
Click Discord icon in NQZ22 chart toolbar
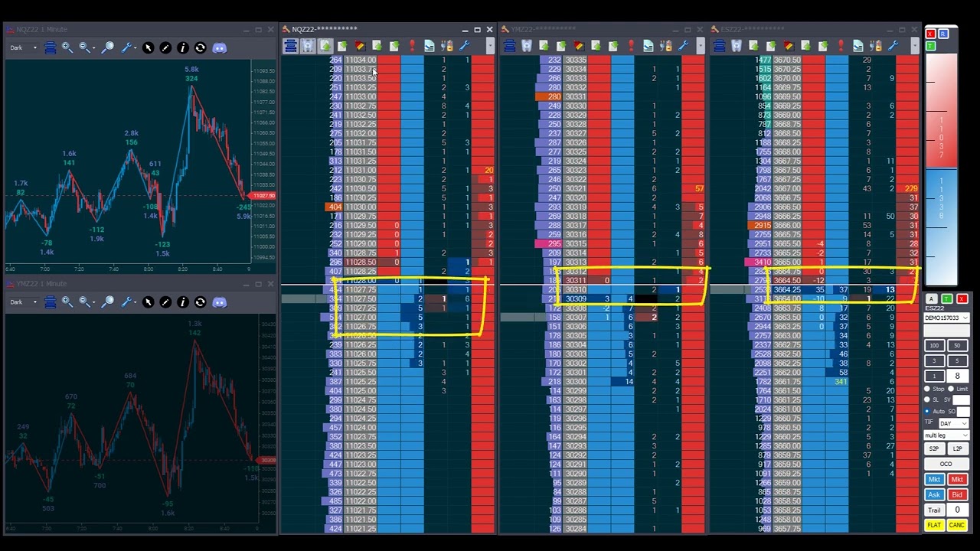click(219, 47)
